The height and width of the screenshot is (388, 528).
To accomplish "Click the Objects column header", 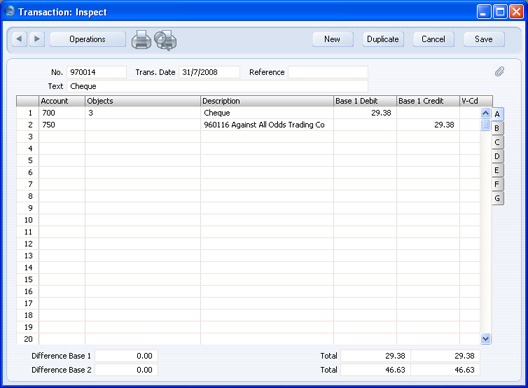I will point(143,101).
